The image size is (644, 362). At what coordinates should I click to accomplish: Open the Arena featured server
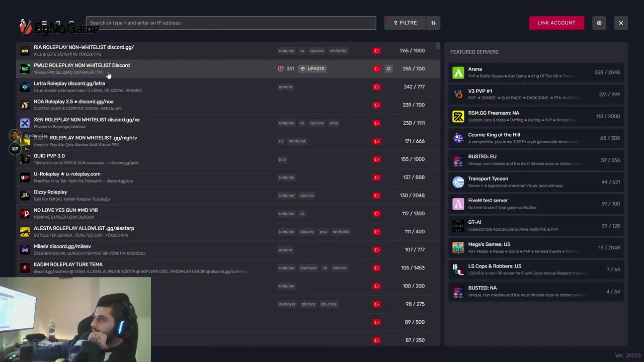[x=536, y=72]
